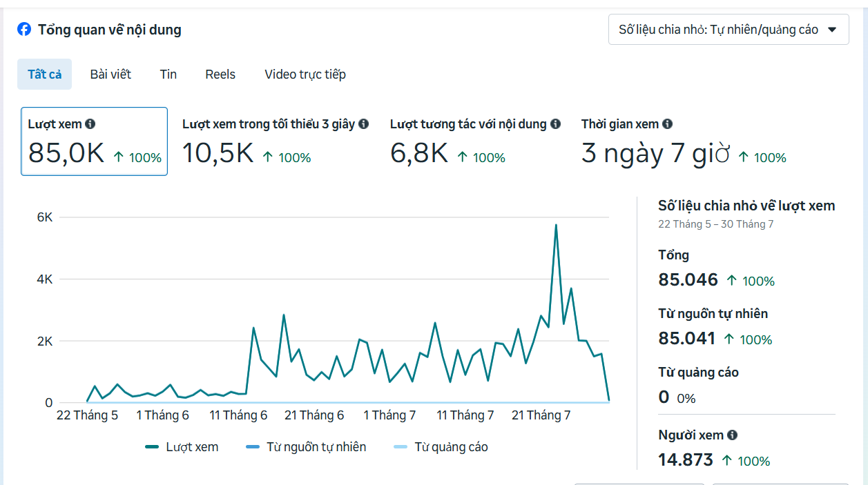Select the Tin tab
This screenshot has width=868, height=485.
[168, 75]
